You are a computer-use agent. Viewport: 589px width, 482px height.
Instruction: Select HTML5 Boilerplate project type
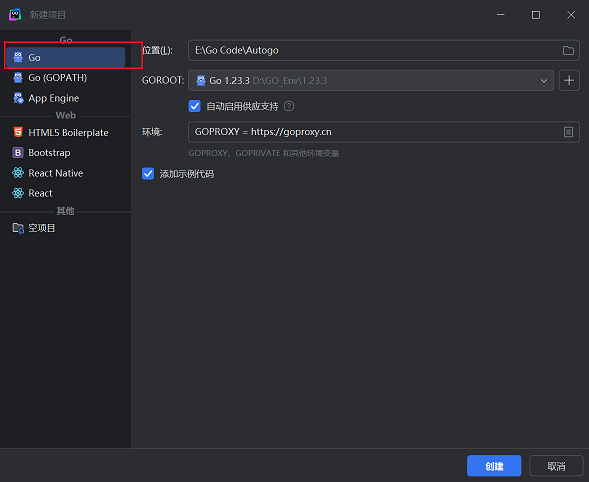click(65, 132)
